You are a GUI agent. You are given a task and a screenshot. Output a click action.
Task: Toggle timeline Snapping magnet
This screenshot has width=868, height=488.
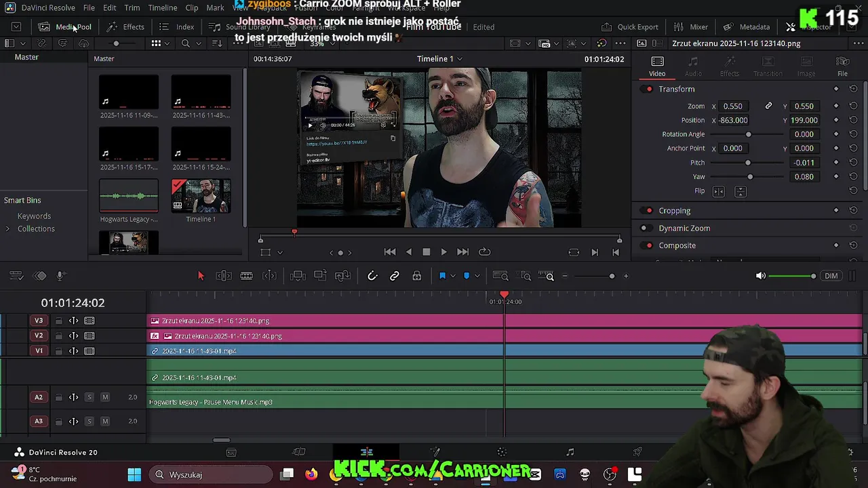[x=372, y=276]
